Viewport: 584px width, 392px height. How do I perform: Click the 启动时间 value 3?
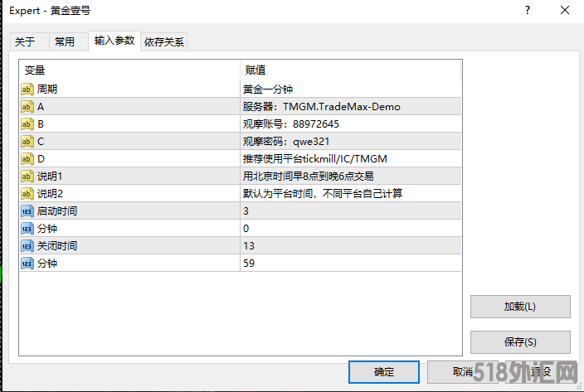350,211
